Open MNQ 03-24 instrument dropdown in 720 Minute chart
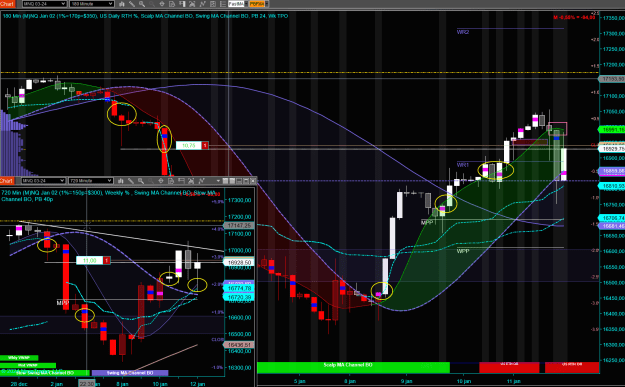This screenshot has height=387, width=625. click(43, 181)
